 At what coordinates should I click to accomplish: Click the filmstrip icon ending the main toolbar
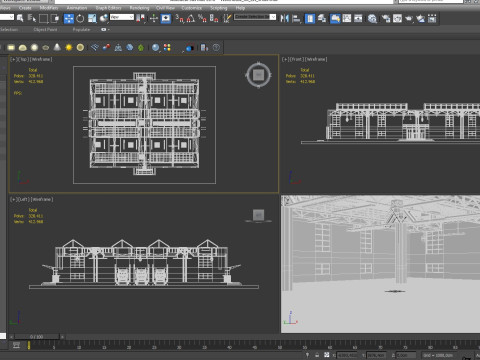pos(432,18)
